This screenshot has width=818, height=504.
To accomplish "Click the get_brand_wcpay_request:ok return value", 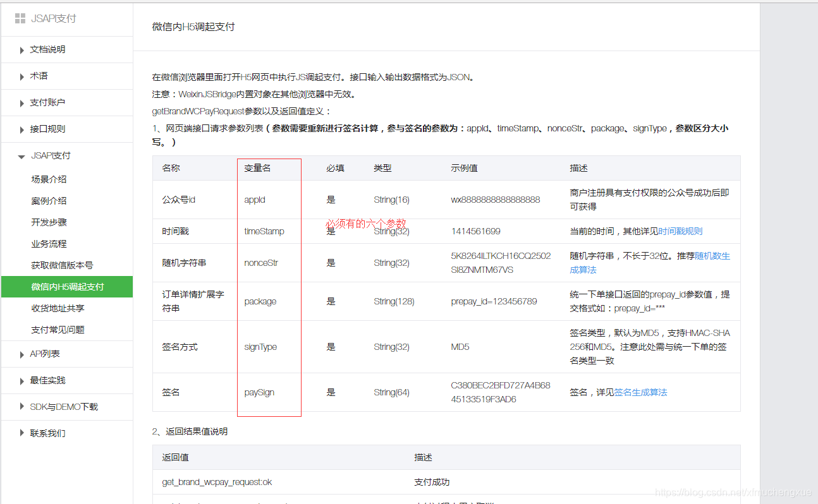I will 217,482.
